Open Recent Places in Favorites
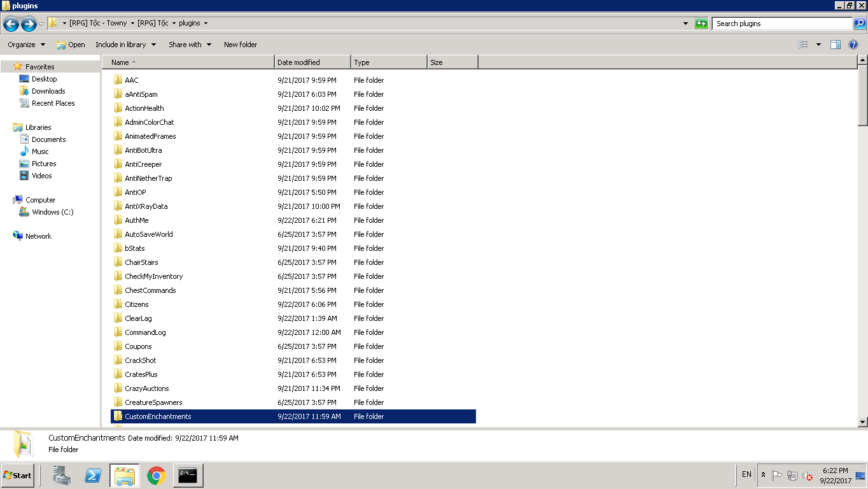 [53, 103]
